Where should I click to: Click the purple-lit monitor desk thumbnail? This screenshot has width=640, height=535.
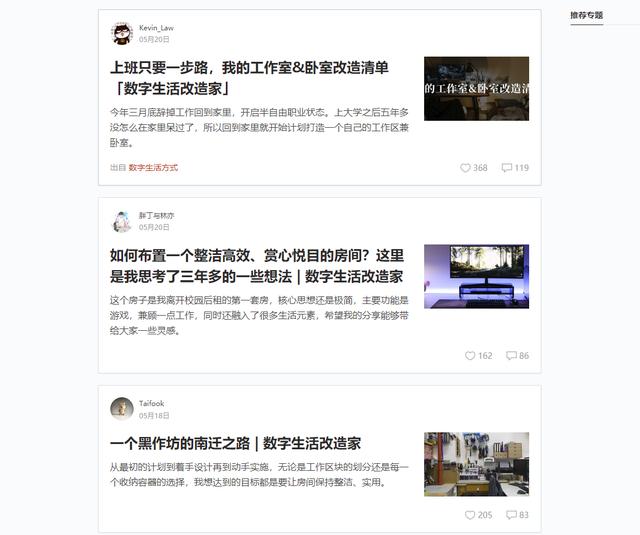(476, 276)
